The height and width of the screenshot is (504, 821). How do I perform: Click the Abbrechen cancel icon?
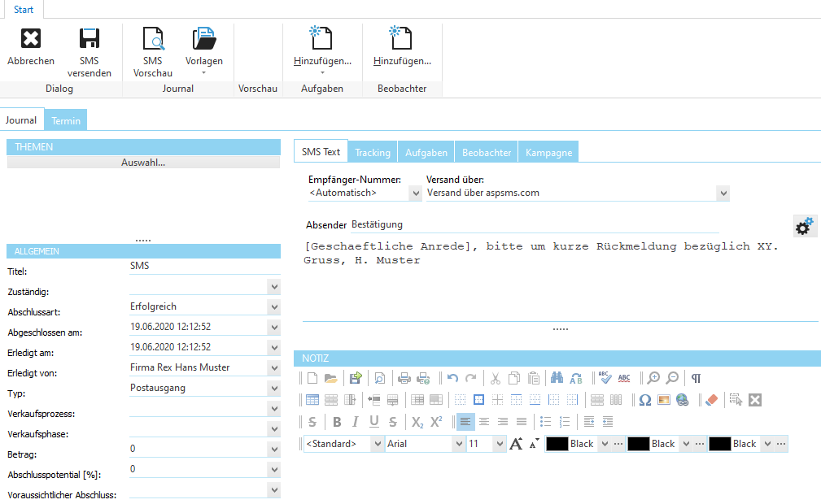point(30,37)
